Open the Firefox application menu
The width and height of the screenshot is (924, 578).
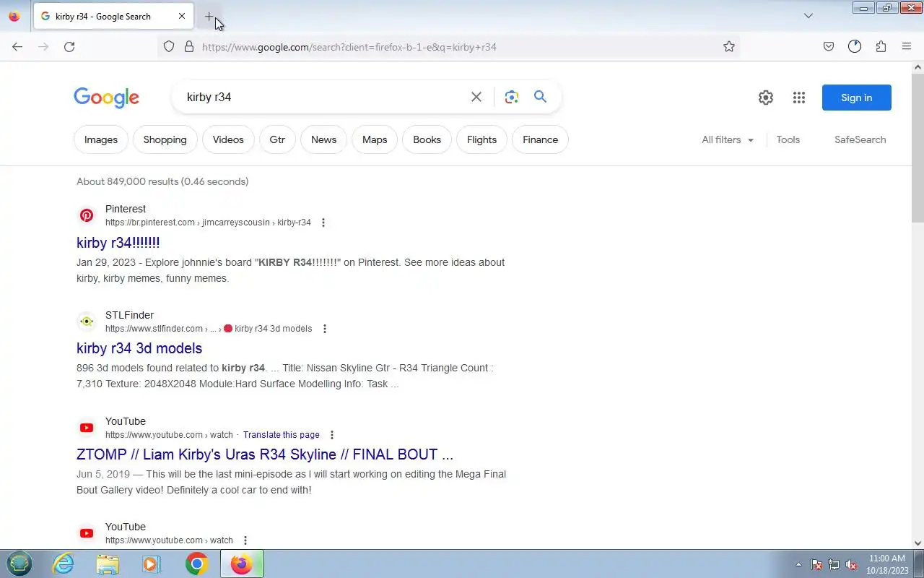click(907, 47)
